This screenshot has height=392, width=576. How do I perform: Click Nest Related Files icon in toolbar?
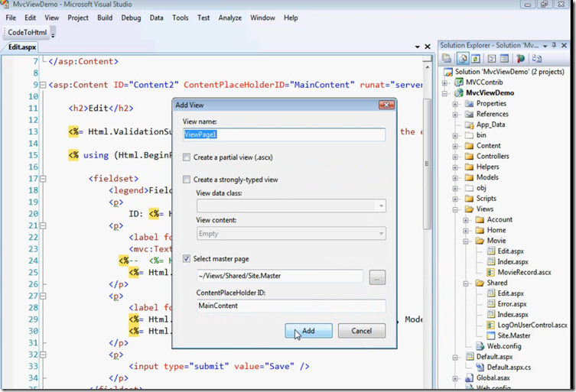tap(537, 59)
